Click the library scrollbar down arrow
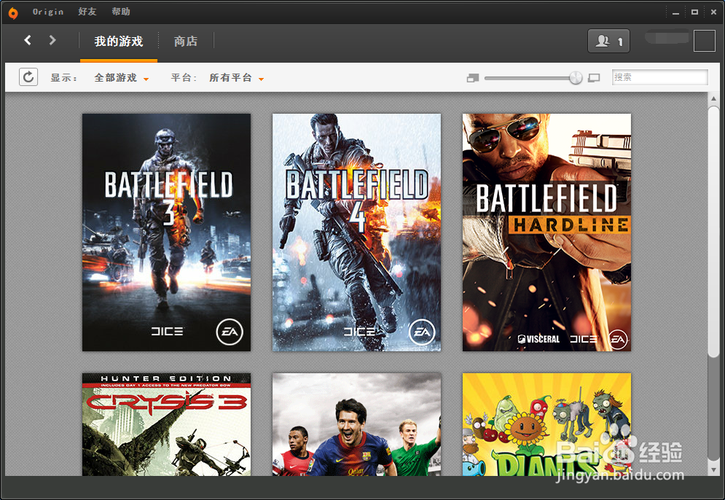725x500 pixels. coord(713,469)
